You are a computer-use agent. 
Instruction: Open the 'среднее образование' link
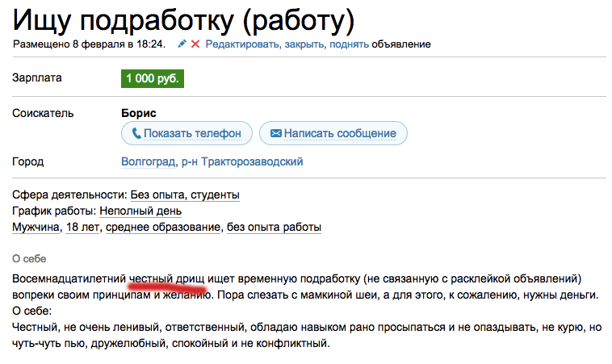(163, 227)
